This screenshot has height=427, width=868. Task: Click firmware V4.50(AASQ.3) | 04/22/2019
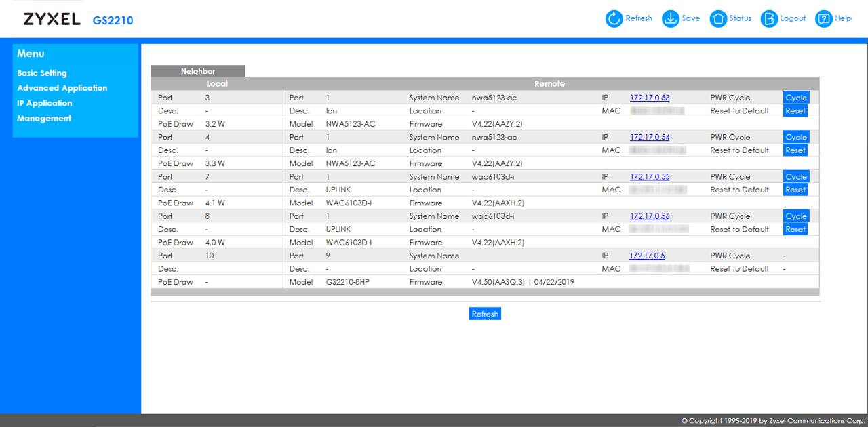523,282
